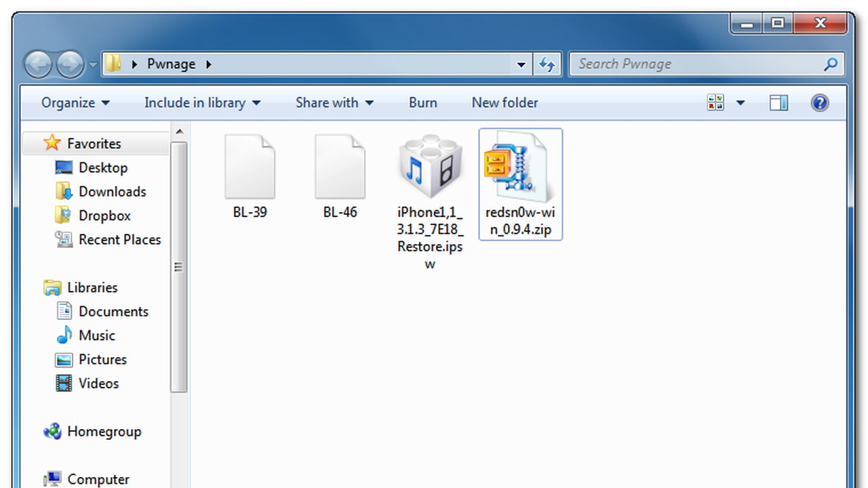Click the Change your view icon
The image size is (868, 488).
pos(715,102)
